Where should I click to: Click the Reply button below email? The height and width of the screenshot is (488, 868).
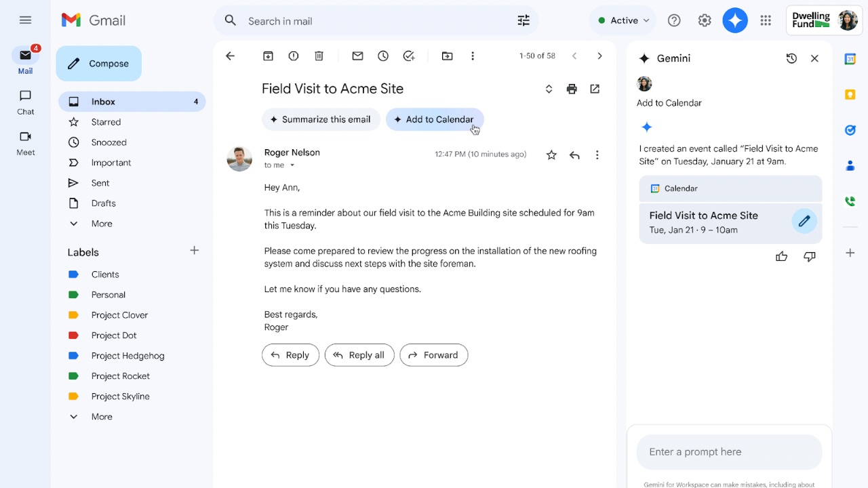tap(290, 355)
